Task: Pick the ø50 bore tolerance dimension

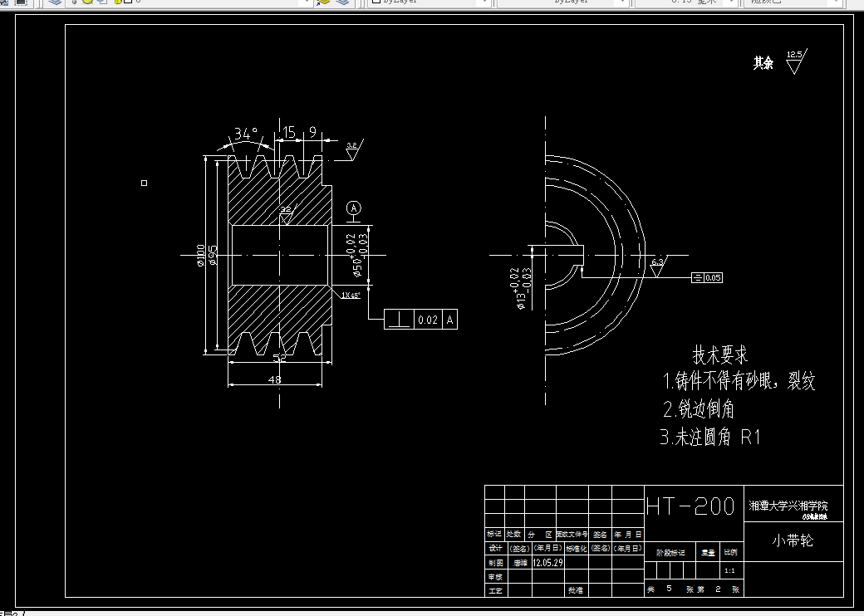Action: pos(357,254)
